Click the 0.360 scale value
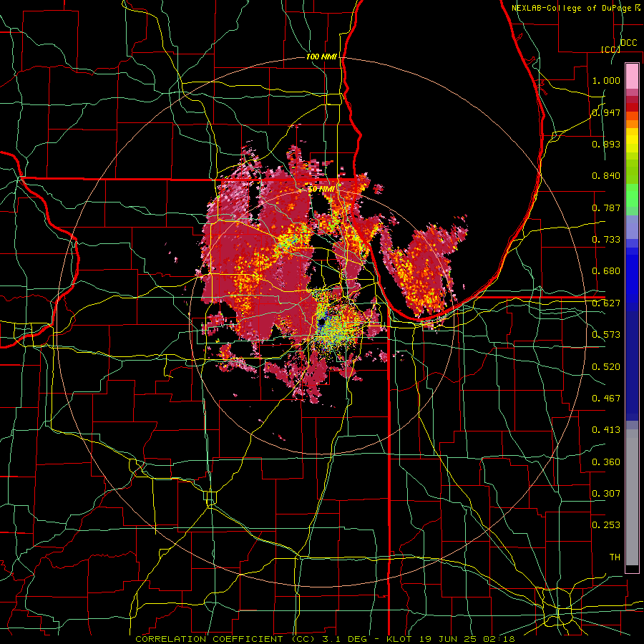 [606, 462]
